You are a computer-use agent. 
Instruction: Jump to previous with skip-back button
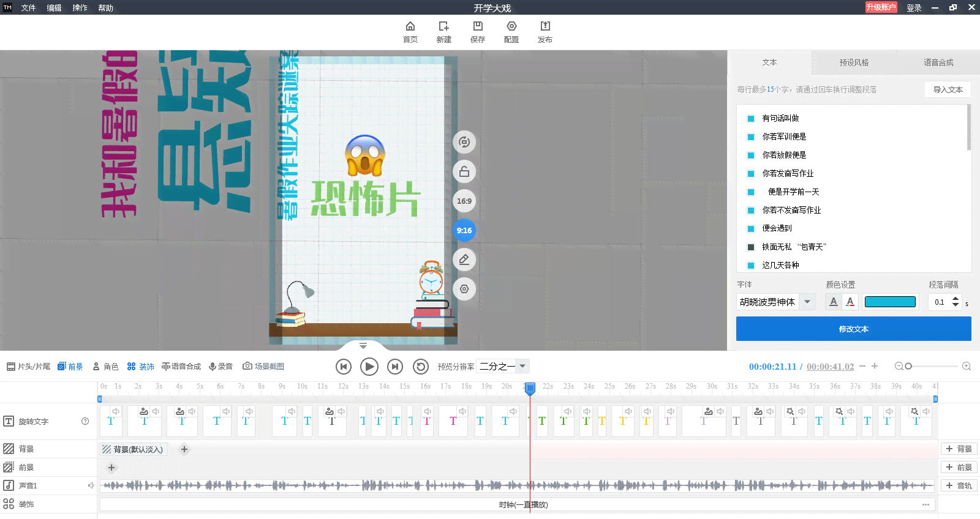pyautogui.click(x=344, y=367)
